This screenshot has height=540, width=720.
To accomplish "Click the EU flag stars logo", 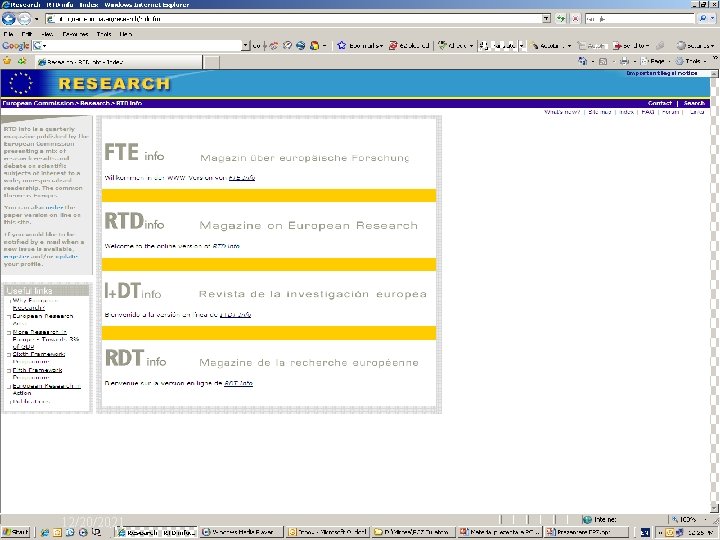I will coord(21,83).
